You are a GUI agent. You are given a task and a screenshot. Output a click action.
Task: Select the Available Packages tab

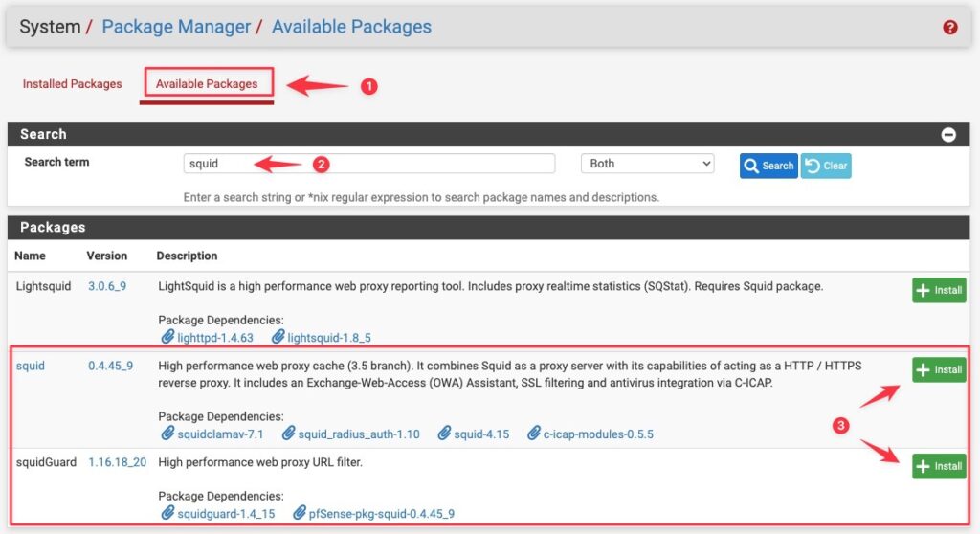point(207,84)
